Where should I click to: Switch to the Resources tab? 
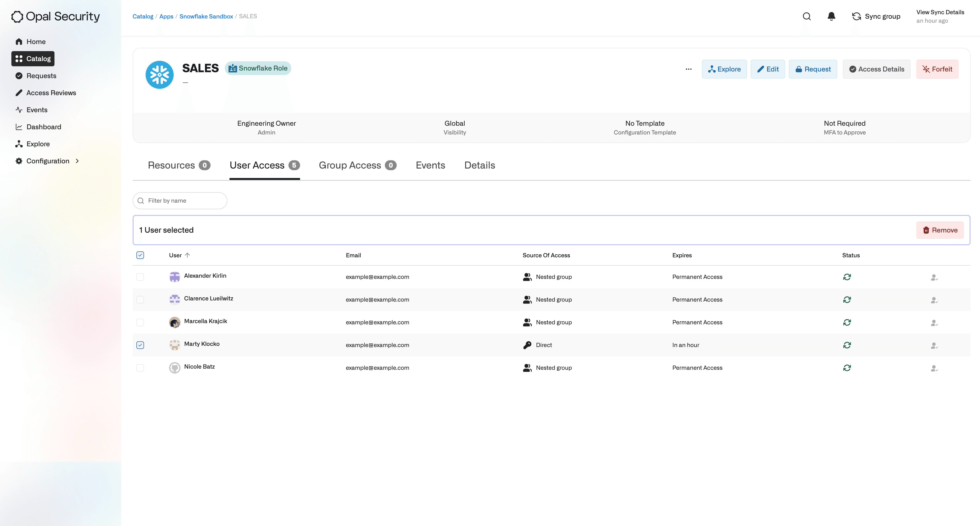click(179, 165)
